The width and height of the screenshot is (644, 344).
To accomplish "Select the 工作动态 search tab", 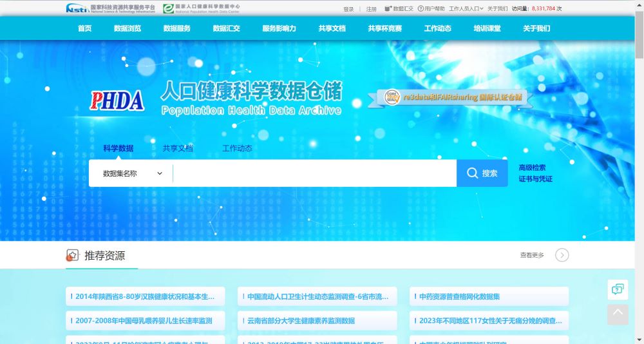I will pos(237,148).
